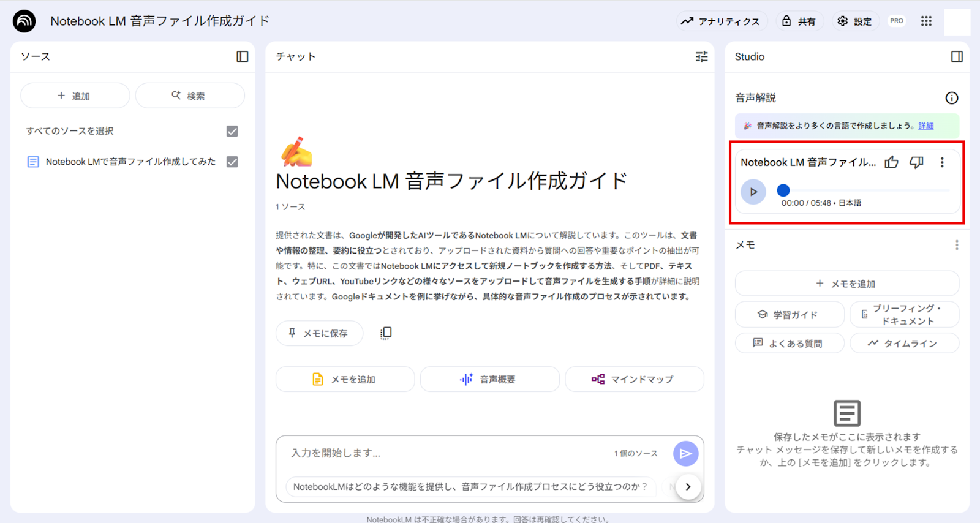Select the suggested question about NotebookLM機能
The height and width of the screenshot is (523, 980).
click(x=470, y=487)
